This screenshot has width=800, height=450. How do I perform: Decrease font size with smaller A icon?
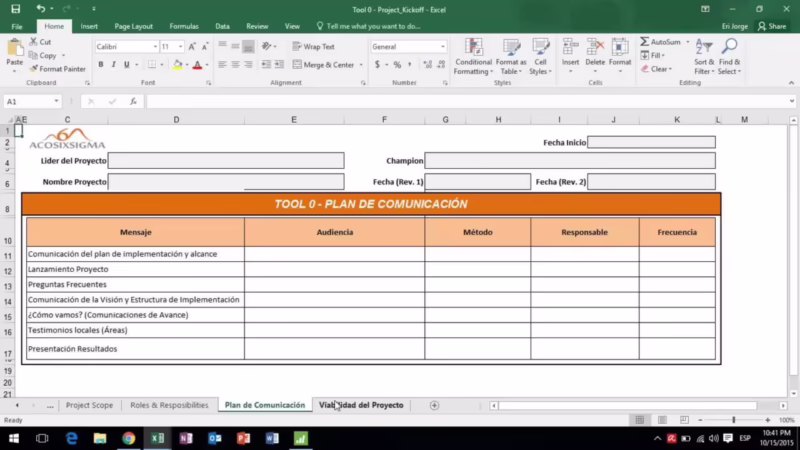click(205, 46)
